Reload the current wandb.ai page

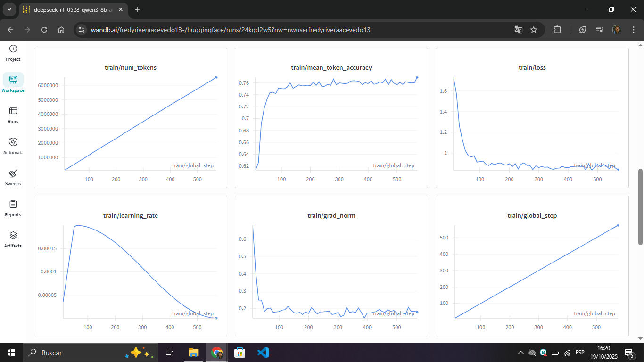pyautogui.click(x=44, y=30)
